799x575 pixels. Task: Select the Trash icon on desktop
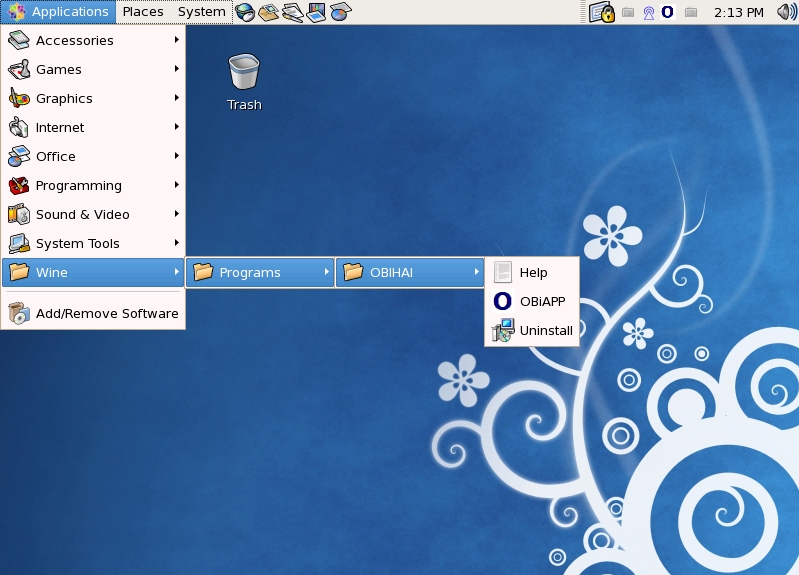[244, 83]
